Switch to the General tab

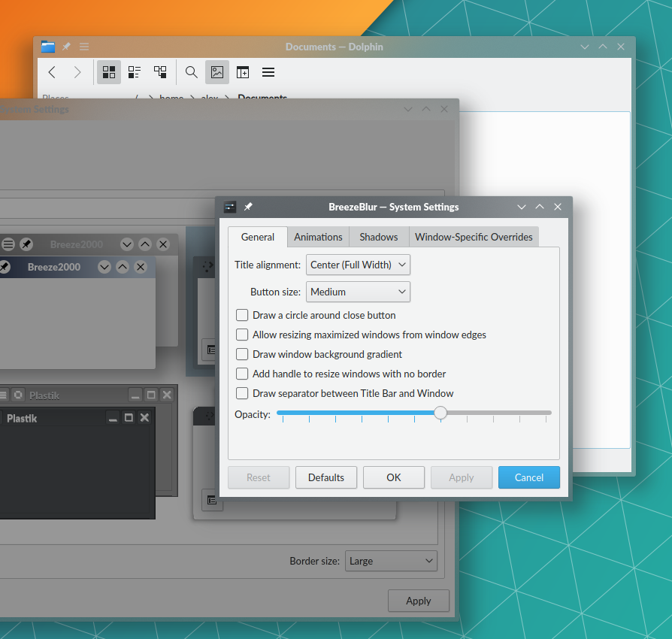[x=258, y=237]
